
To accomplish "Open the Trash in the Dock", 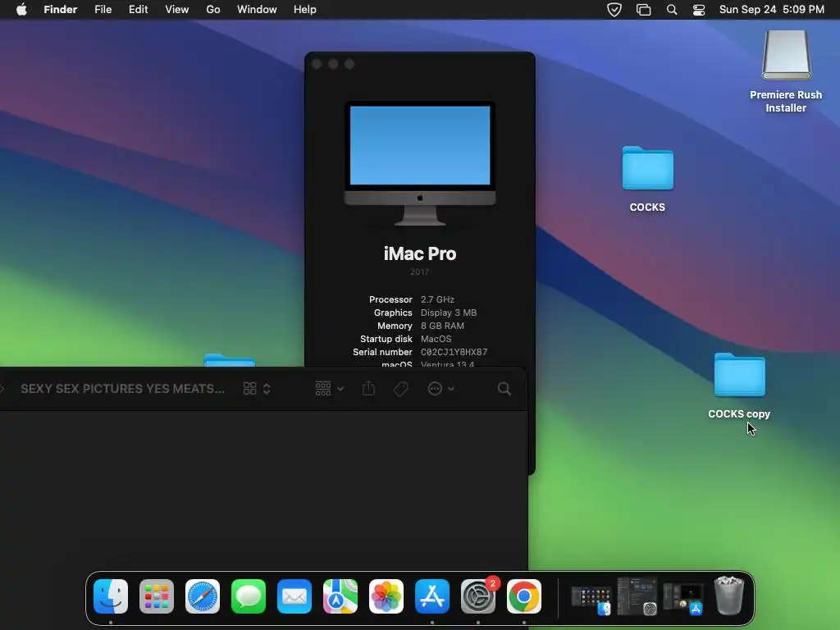I will point(729,596).
